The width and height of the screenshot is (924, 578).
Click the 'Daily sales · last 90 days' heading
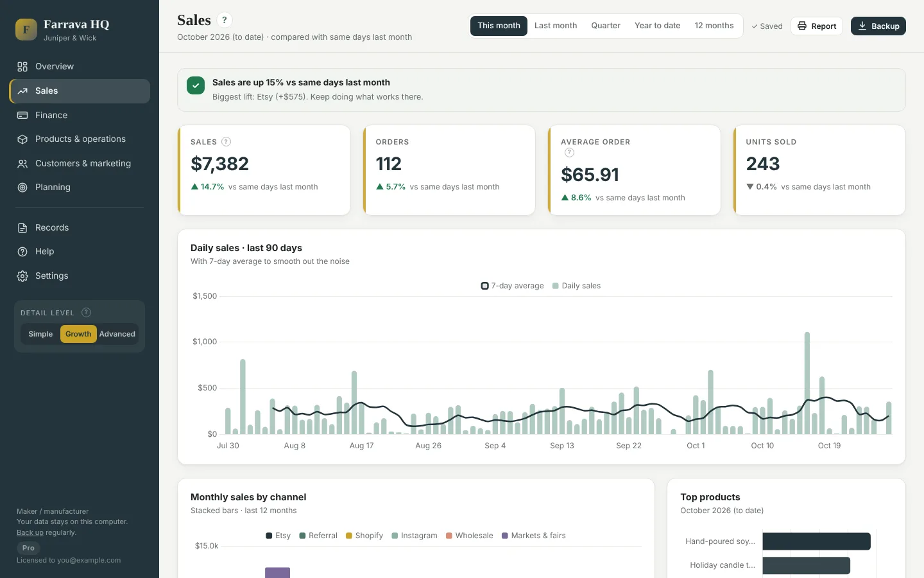pos(246,249)
